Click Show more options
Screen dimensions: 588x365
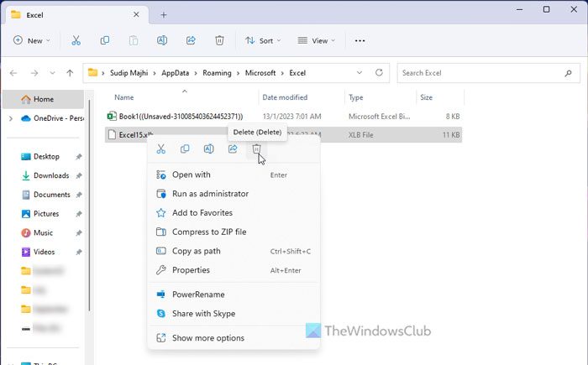click(x=234, y=338)
